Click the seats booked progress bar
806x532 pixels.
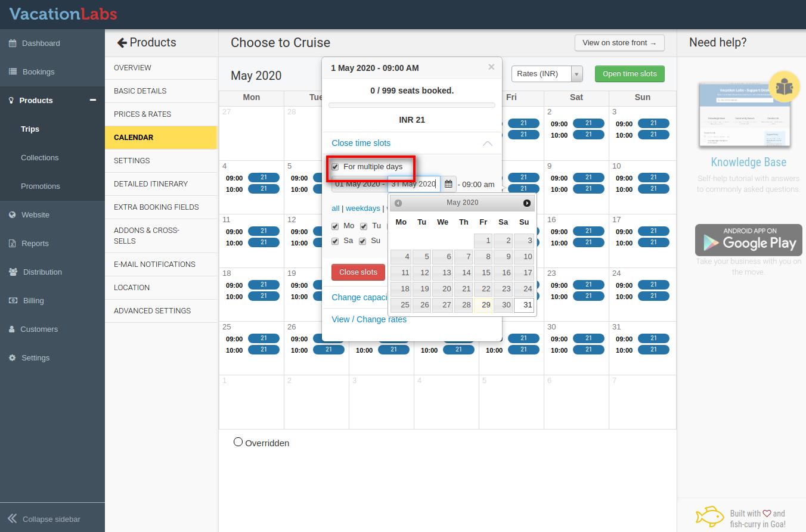[x=411, y=105]
